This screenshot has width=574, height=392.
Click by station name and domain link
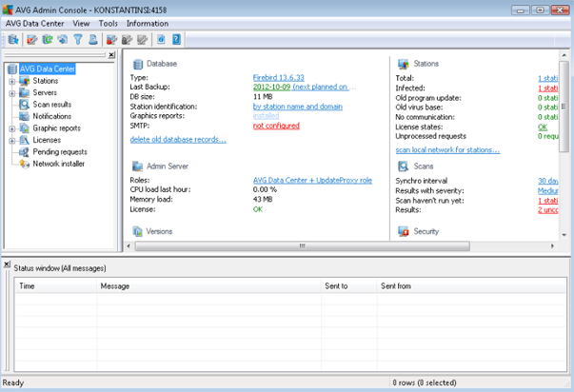pyautogui.click(x=298, y=107)
